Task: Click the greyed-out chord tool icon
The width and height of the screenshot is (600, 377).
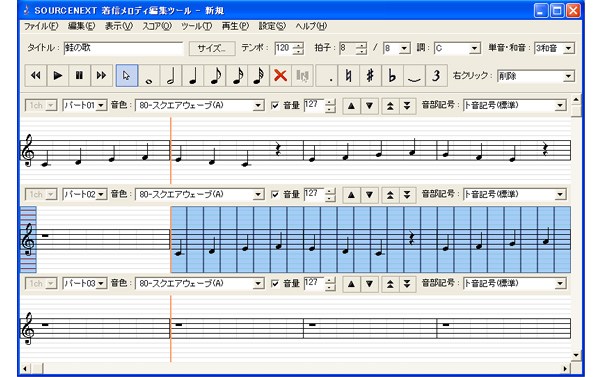Action: 302,75
